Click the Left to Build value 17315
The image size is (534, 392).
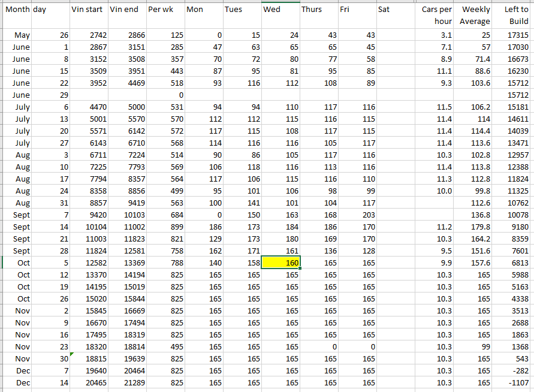[x=514, y=35]
